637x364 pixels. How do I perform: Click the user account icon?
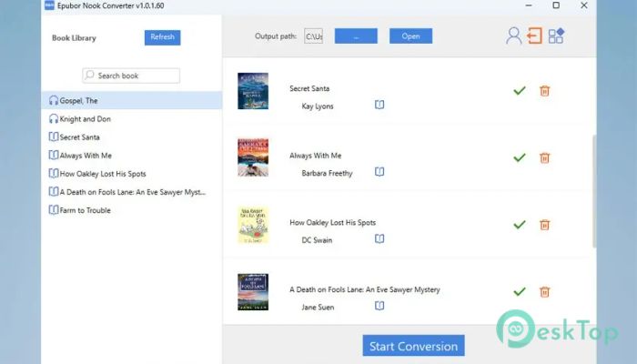pos(513,35)
